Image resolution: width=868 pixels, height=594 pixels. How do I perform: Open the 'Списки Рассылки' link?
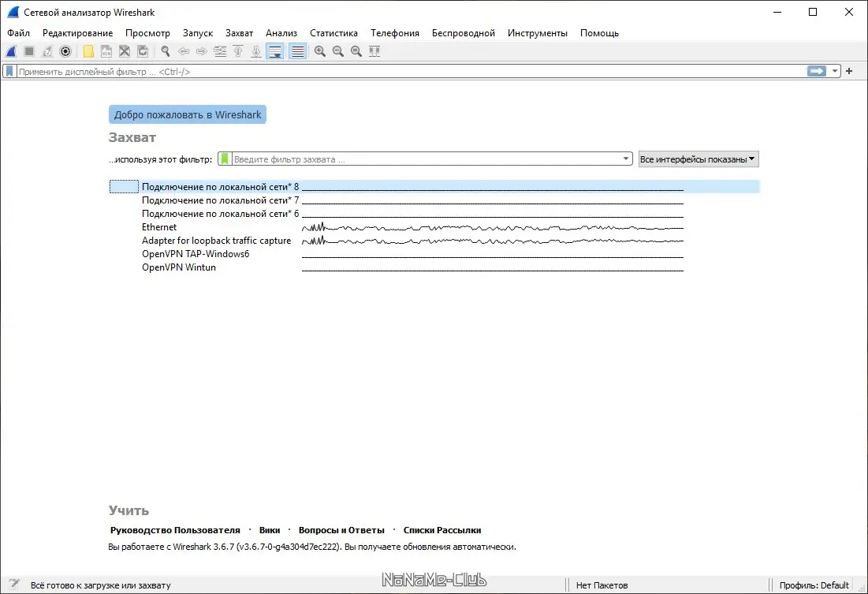pos(442,530)
